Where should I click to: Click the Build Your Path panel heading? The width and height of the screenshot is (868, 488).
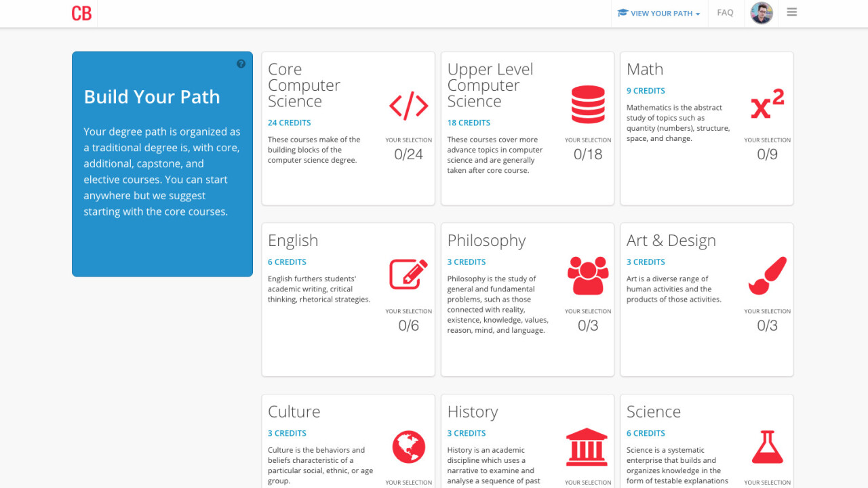(152, 97)
